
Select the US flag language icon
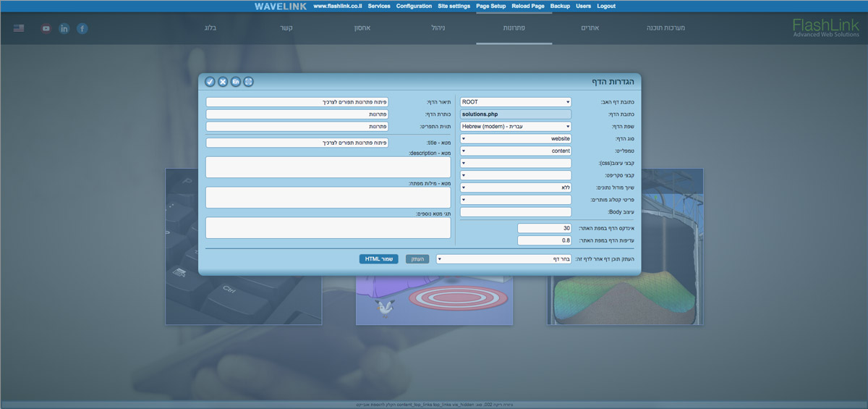point(19,28)
